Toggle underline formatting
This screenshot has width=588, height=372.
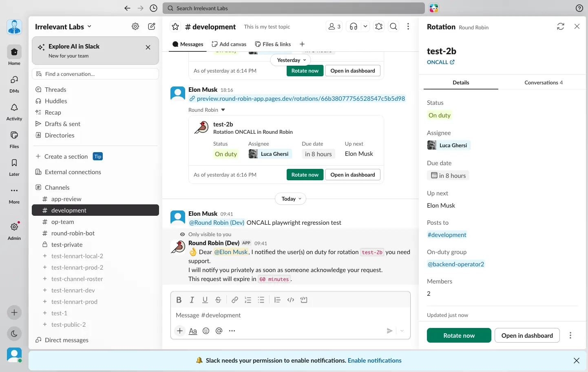(205, 300)
